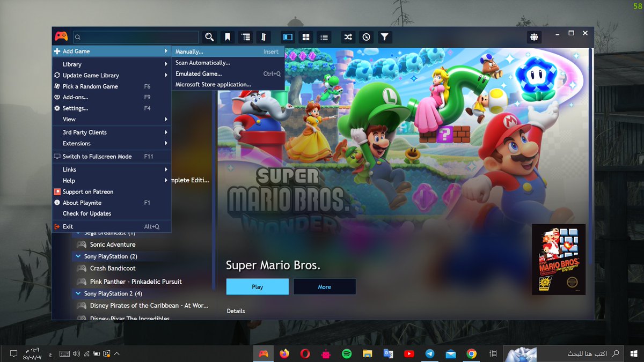Click the Windows Start button

pos(635,353)
